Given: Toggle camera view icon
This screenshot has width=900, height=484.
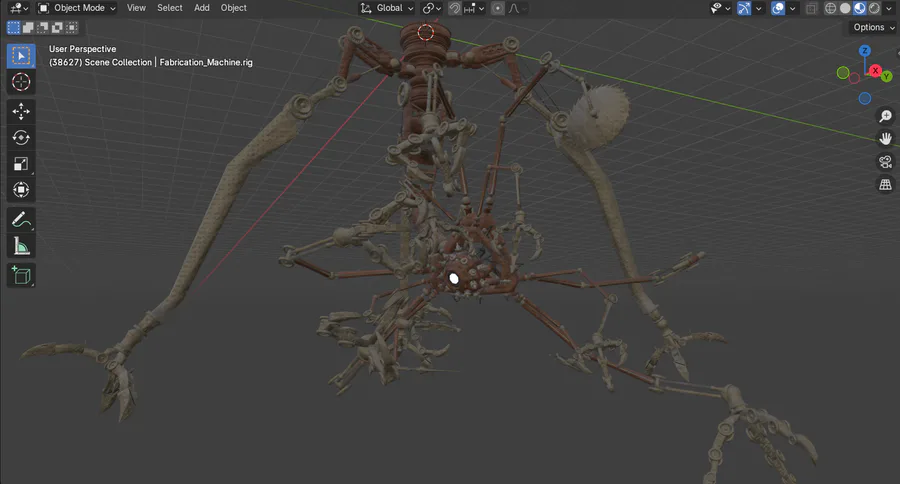Looking at the screenshot, I should (x=886, y=162).
